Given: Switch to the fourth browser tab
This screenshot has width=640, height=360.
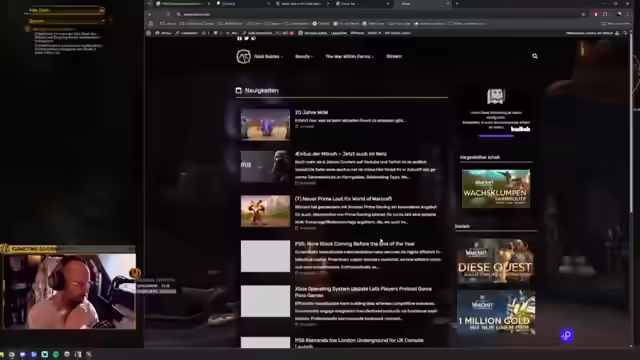Looking at the screenshot, I should click(362, 4).
